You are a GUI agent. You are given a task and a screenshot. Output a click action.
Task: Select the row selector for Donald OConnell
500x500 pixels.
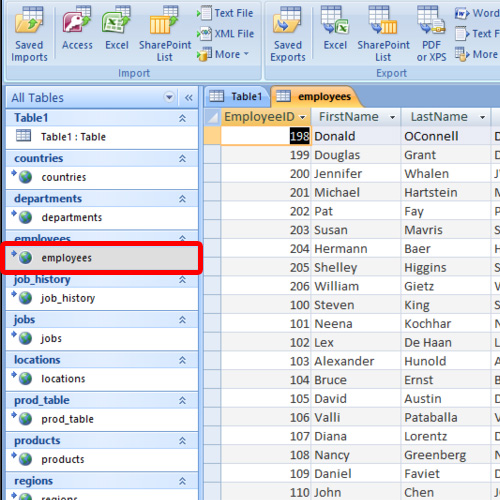coord(212,136)
